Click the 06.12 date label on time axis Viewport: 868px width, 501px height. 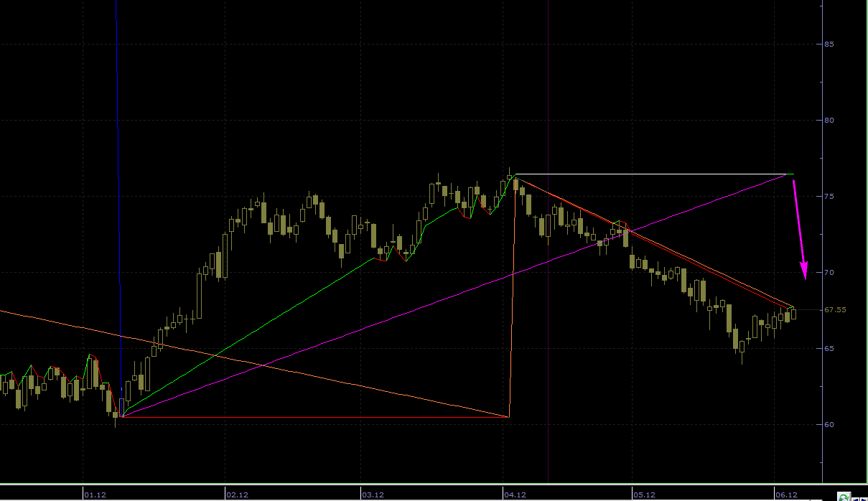pyautogui.click(x=786, y=495)
